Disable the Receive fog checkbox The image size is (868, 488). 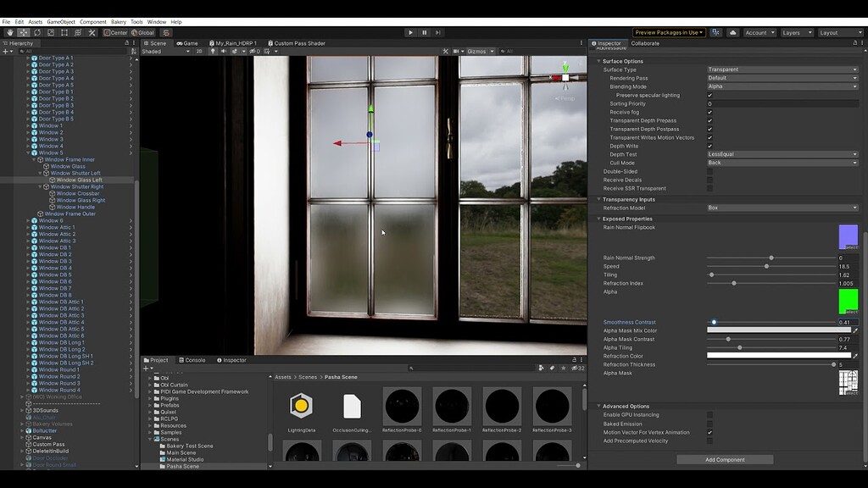[709, 112]
